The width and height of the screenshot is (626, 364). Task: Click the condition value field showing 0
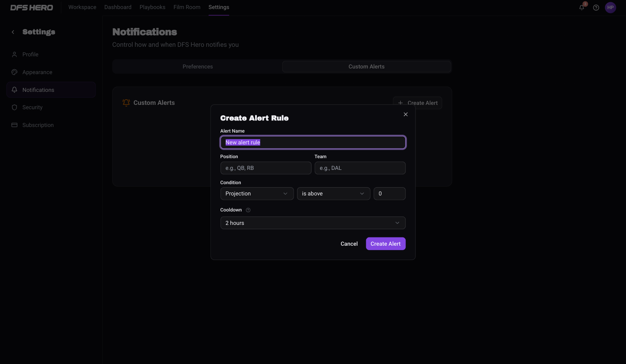pyautogui.click(x=390, y=194)
